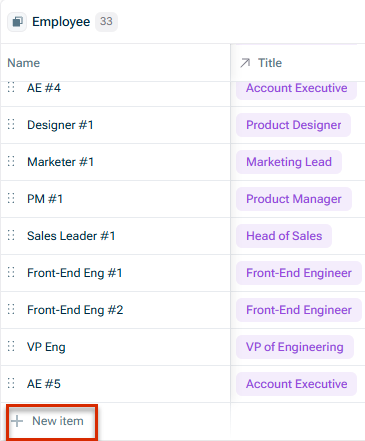The height and width of the screenshot is (441, 365).
Task: Click the drag handle for Front-End Eng #1
Action: coord(11,273)
